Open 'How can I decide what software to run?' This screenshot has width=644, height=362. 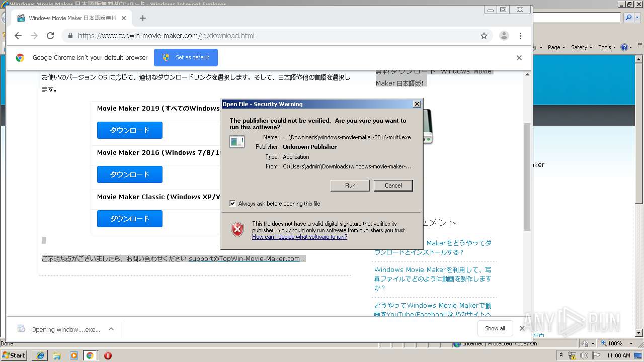click(299, 237)
